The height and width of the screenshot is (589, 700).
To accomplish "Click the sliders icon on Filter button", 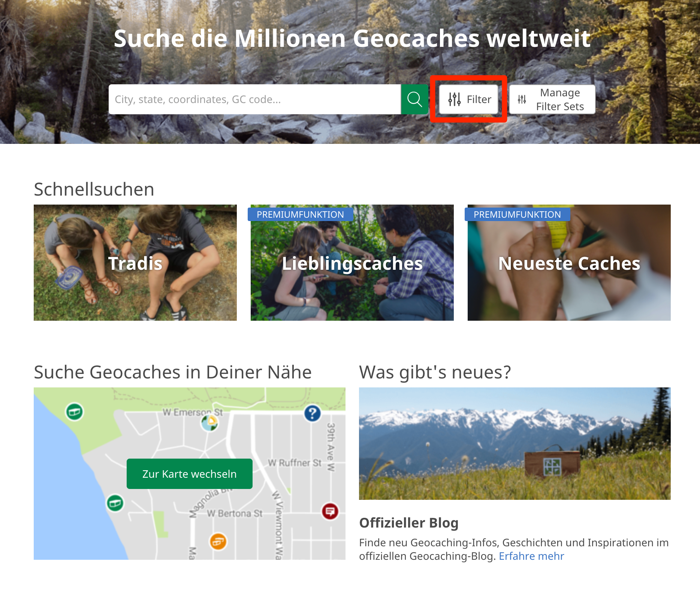I will click(x=454, y=99).
